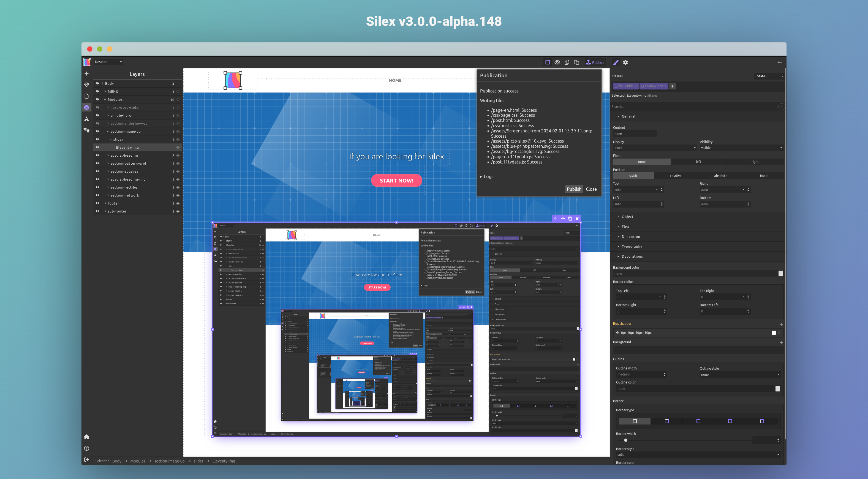
Task: Click the copy icon in top toolbar
Action: [x=567, y=62]
